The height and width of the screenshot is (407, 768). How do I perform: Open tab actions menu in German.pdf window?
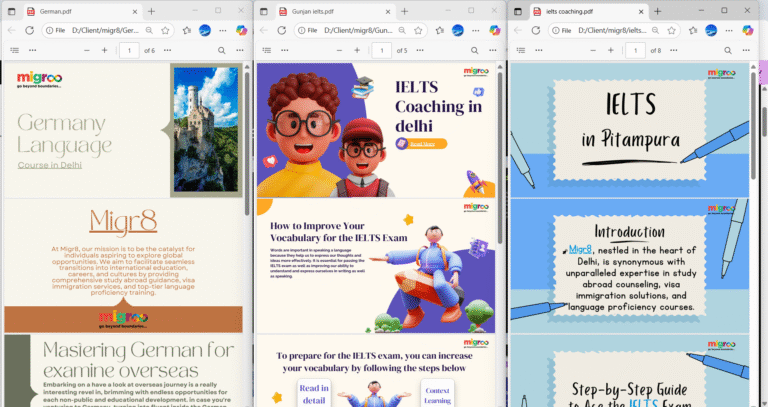coord(13,10)
